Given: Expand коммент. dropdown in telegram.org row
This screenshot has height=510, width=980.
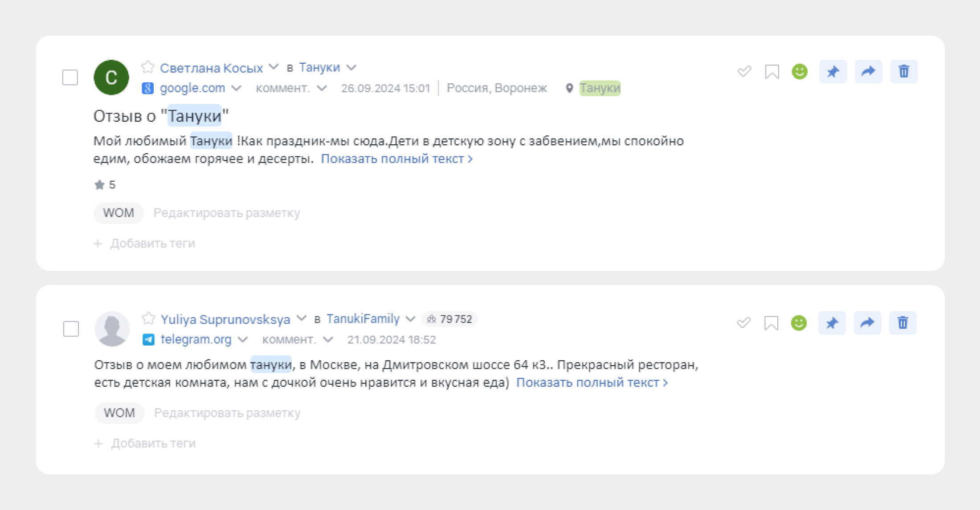Looking at the screenshot, I should pyautogui.click(x=328, y=339).
